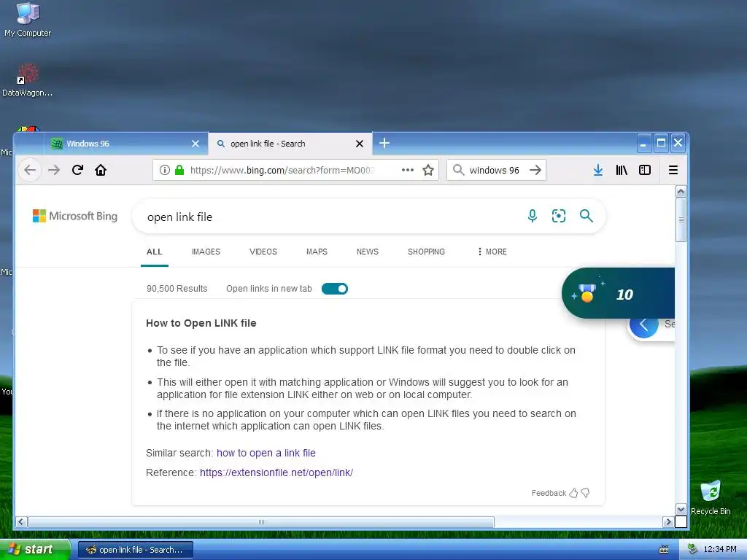Open the extensionfile.net reference link

pyautogui.click(x=276, y=472)
